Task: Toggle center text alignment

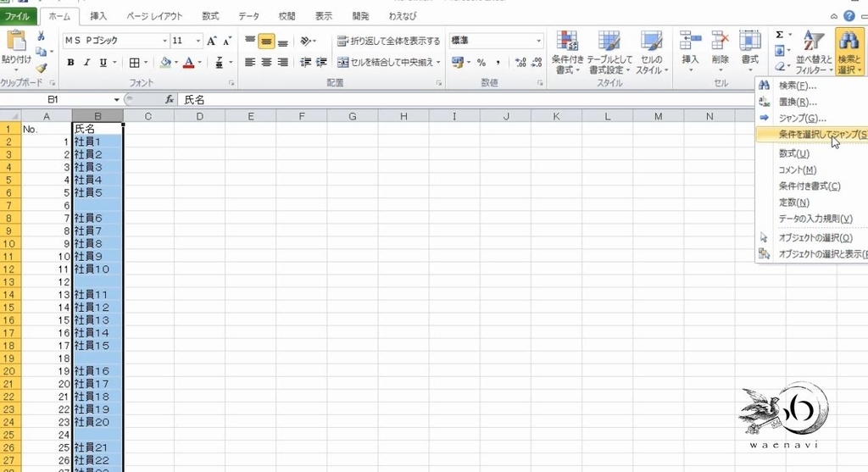Action: pos(266,63)
